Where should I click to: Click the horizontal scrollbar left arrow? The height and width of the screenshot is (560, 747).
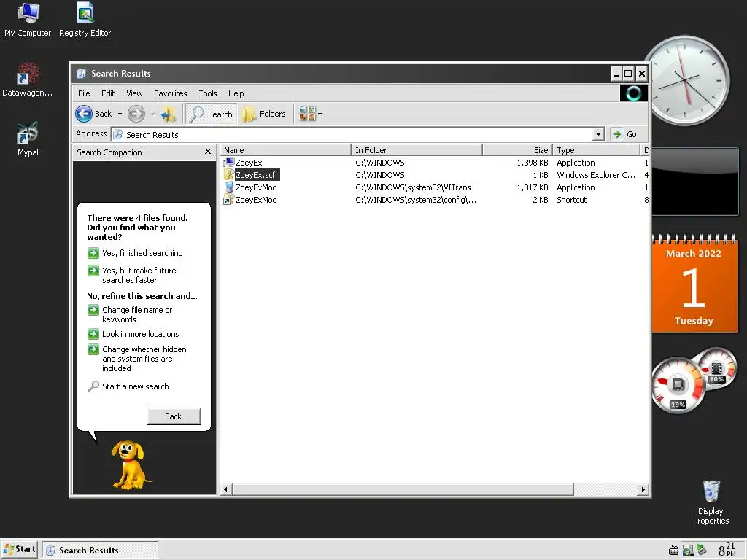pos(226,489)
